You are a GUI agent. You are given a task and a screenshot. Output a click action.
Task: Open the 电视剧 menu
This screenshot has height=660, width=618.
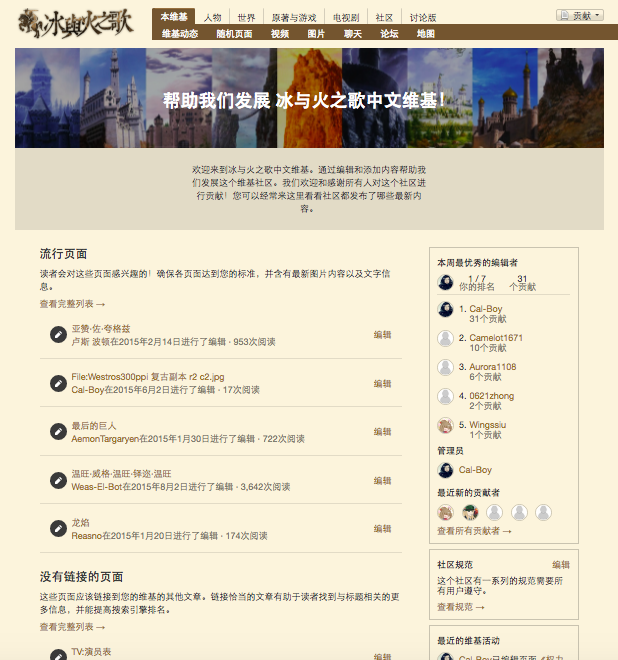pos(346,18)
